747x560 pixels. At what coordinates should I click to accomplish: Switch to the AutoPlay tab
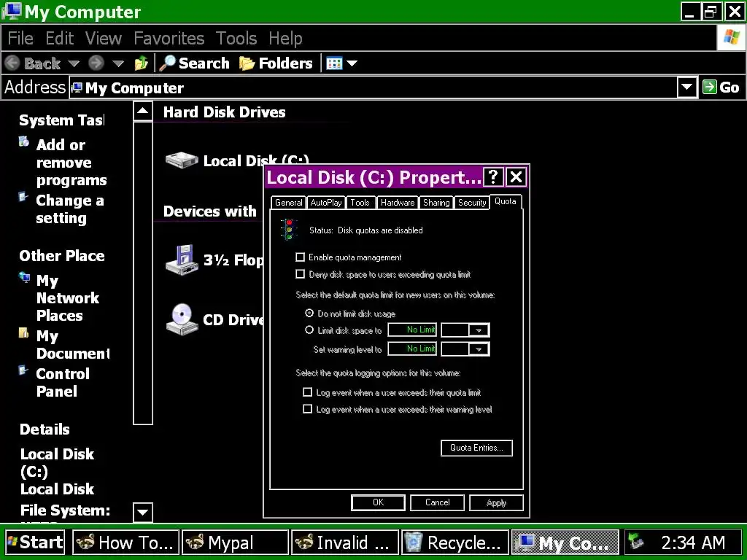(x=326, y=203)
